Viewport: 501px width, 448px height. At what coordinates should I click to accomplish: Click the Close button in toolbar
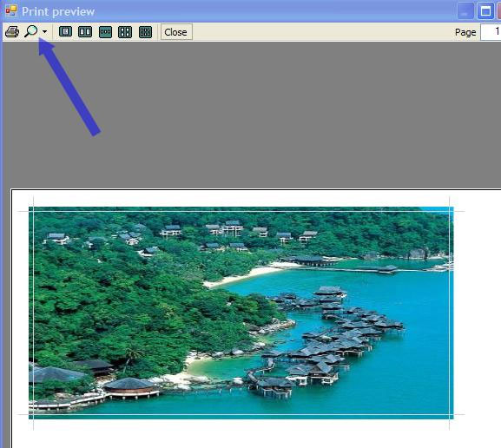pos(176,32)
